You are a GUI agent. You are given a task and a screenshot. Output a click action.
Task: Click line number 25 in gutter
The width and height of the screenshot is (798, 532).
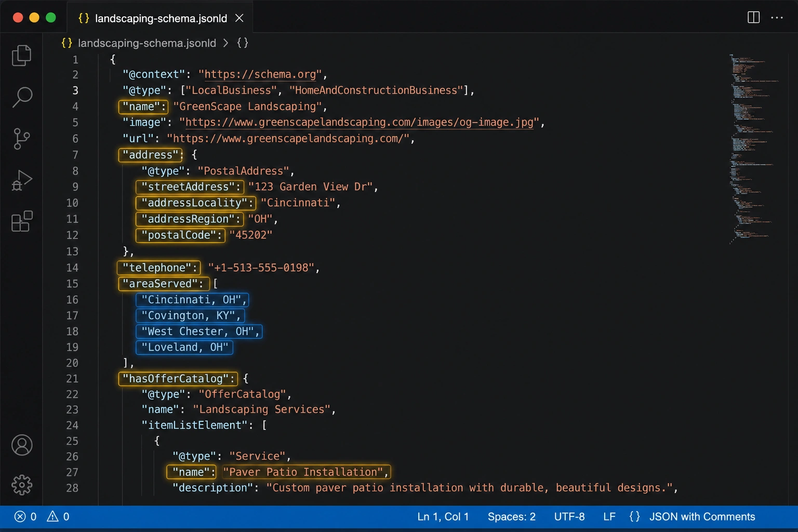[x=72, y=441]
